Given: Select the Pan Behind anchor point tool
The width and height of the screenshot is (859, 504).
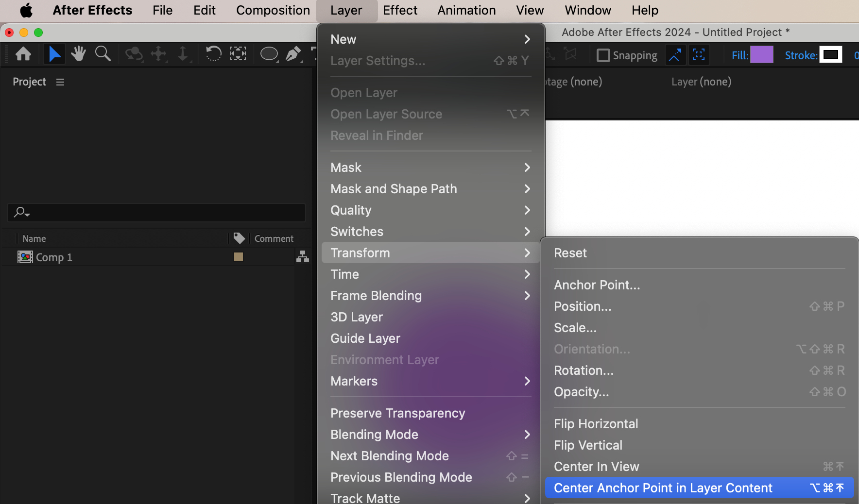Looking at the screenshot, I should coord(238,53).
